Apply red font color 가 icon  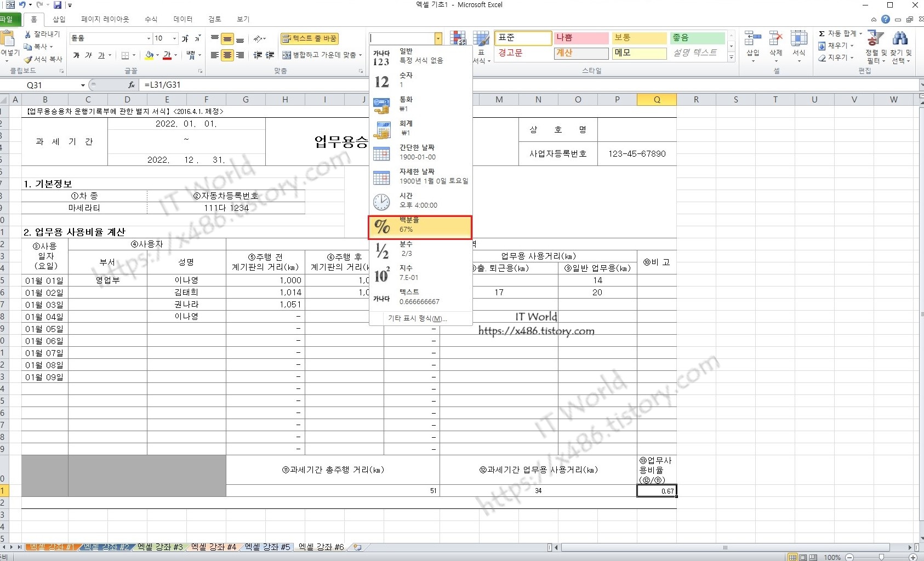point(167,55)
